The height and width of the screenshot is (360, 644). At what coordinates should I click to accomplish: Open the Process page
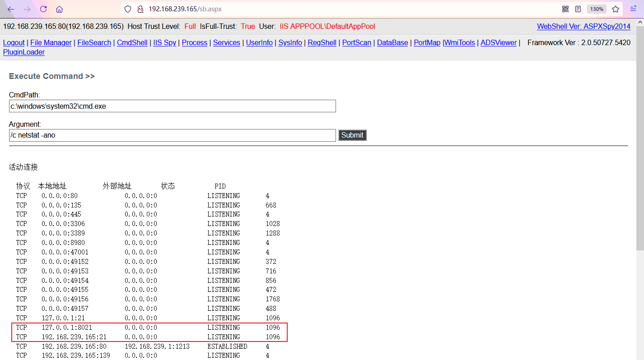tap(195, 43)
